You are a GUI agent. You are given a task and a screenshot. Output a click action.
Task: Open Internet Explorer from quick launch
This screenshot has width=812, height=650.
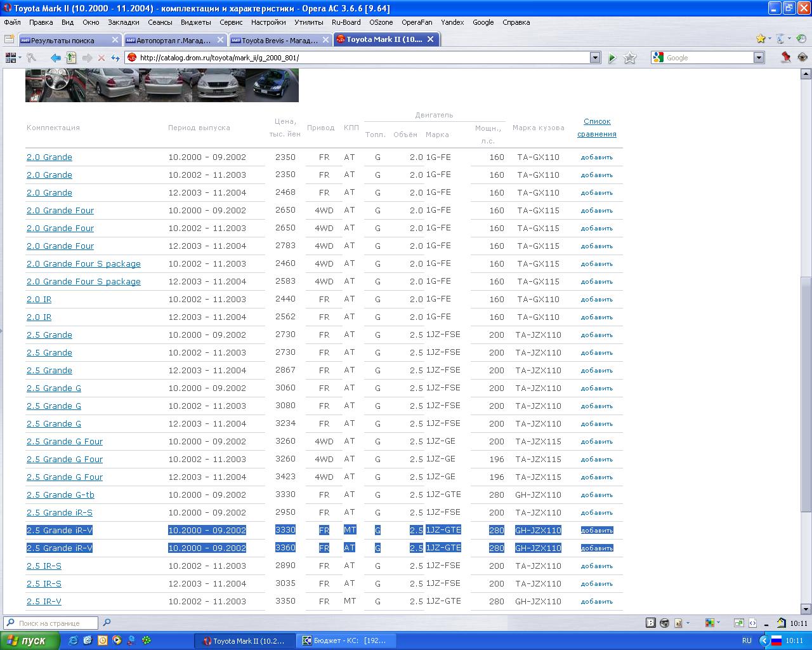[x=74, y=640]
